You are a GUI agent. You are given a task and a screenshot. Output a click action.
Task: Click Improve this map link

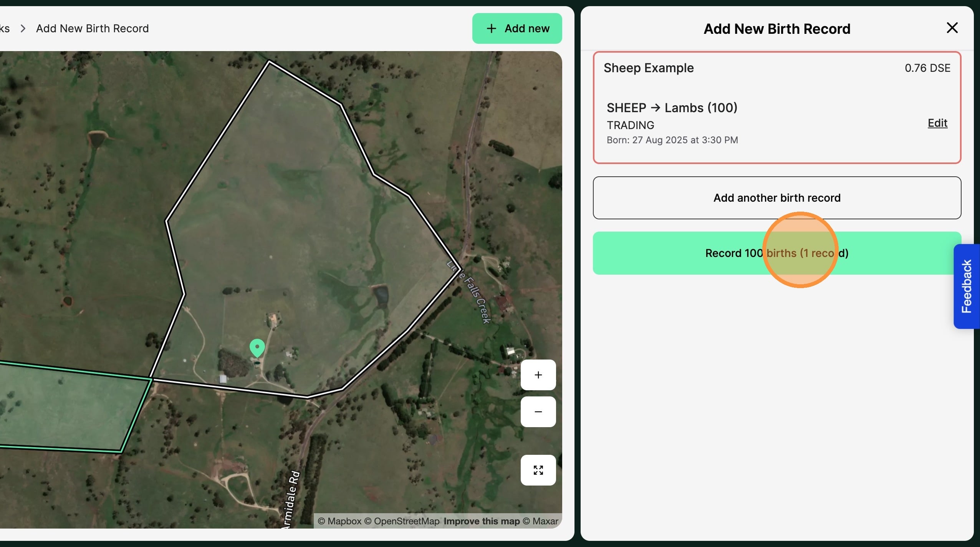482,521
